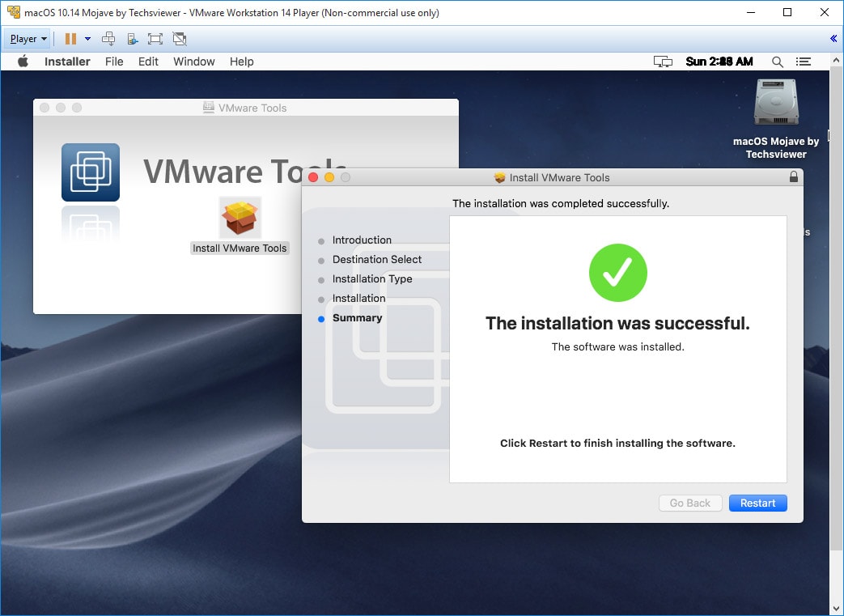Open the Window menu
The width and height of the screenshot is (844, 616).
tap(193, 62)
